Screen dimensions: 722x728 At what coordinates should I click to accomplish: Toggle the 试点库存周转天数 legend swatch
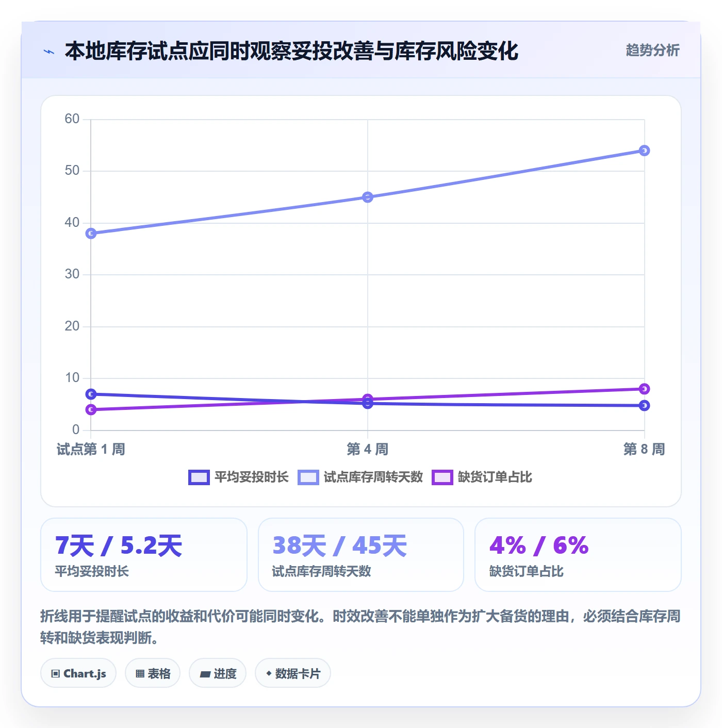[308, 477]
